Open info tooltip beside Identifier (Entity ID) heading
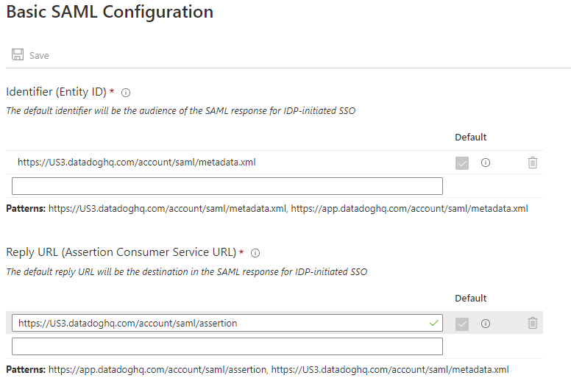 point(126,93)
